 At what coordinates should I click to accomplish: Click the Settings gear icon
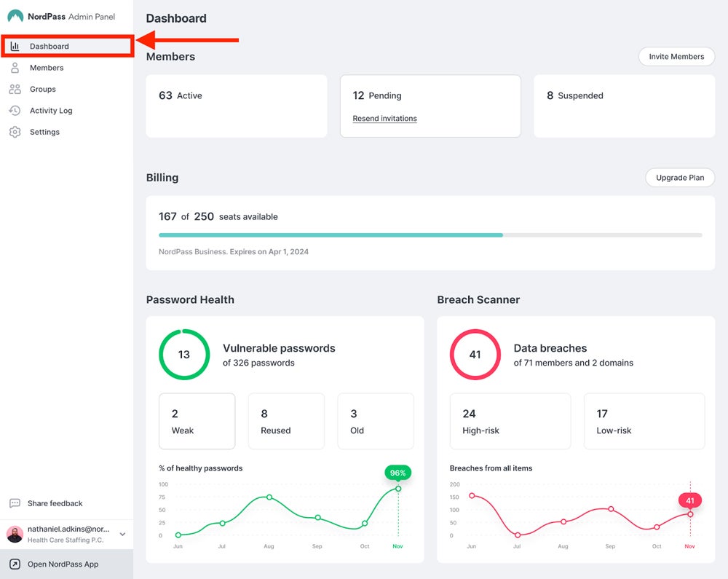tap(15, 133)
